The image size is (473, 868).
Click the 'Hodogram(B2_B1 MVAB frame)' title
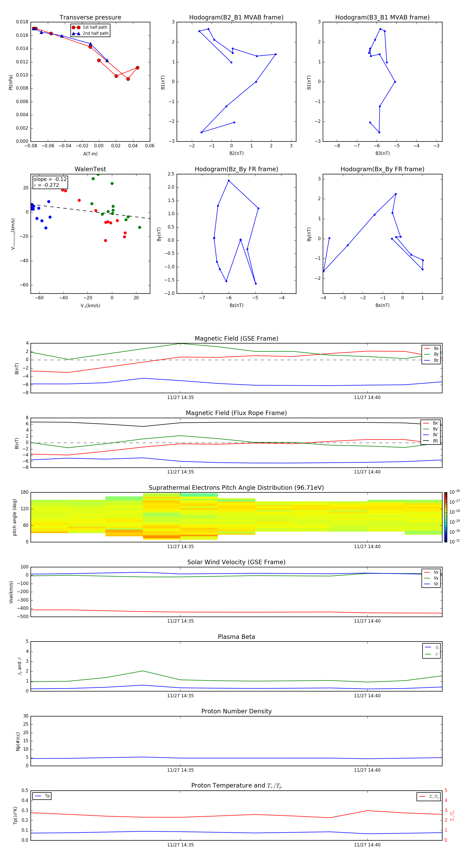(x=236, y=17)
